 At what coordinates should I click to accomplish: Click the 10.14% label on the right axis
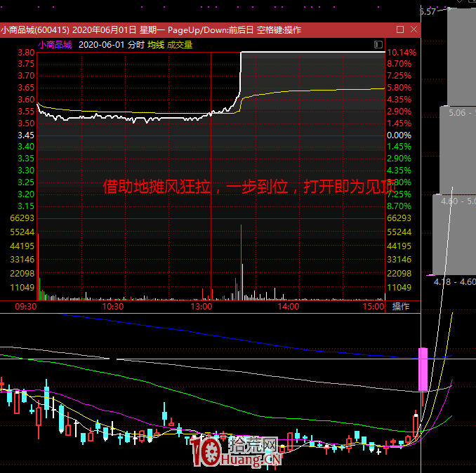[402, 53]
